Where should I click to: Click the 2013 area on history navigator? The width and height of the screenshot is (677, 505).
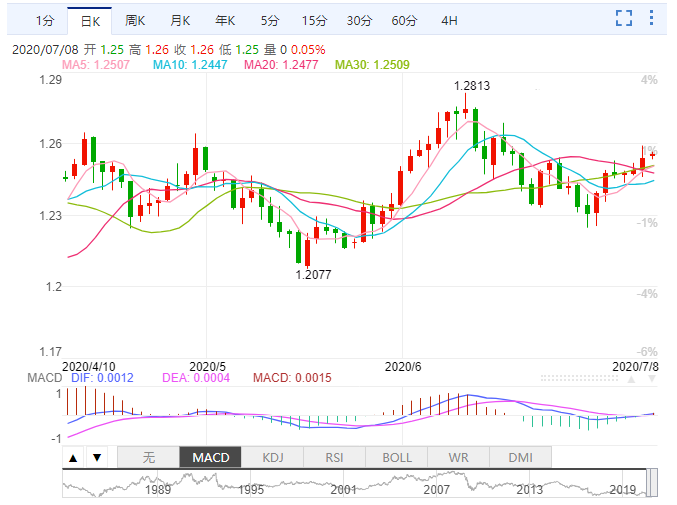[x=530, y=490]
